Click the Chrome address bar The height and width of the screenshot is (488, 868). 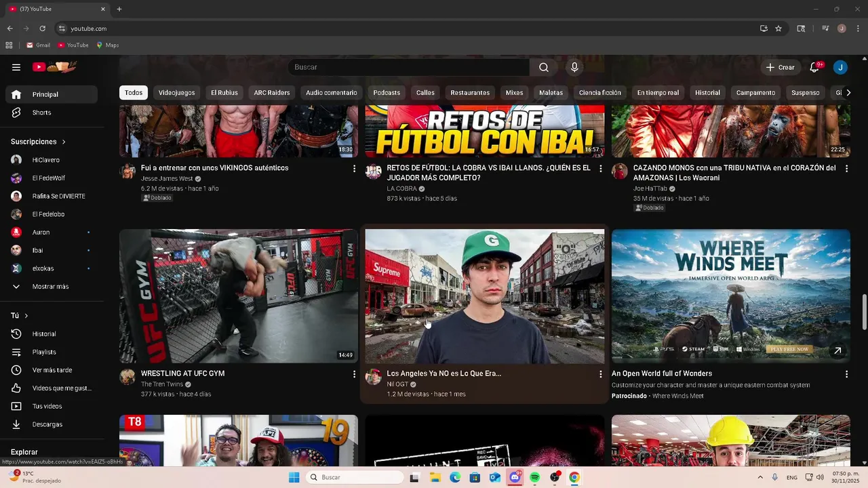click(407, 28)
